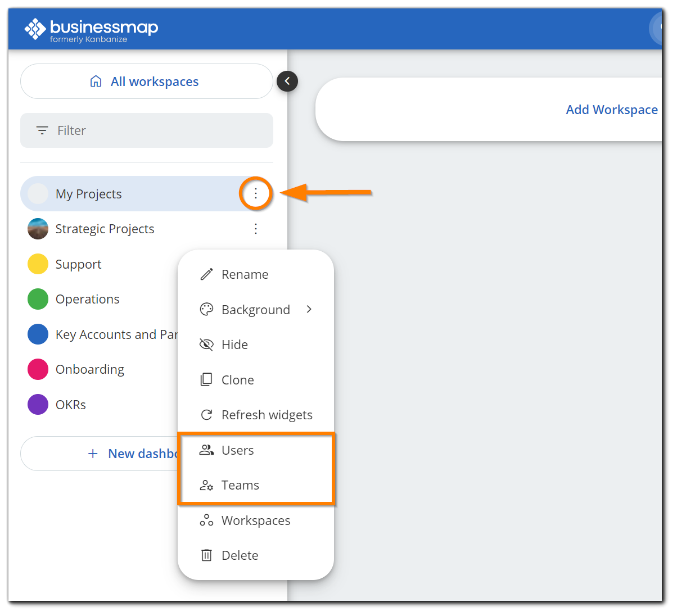Click the pencil icon next to Rename
677x616 pixels.
pyautogui.click(x=206, y=274)
